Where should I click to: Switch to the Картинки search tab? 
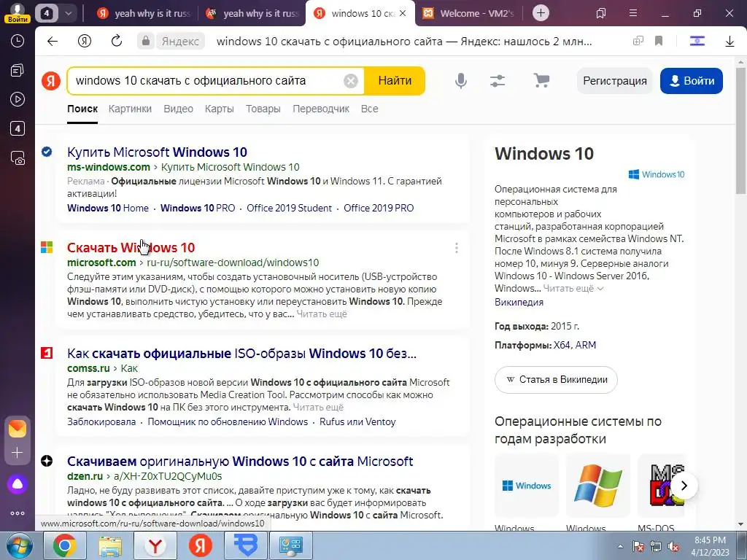tap(130, 109)
